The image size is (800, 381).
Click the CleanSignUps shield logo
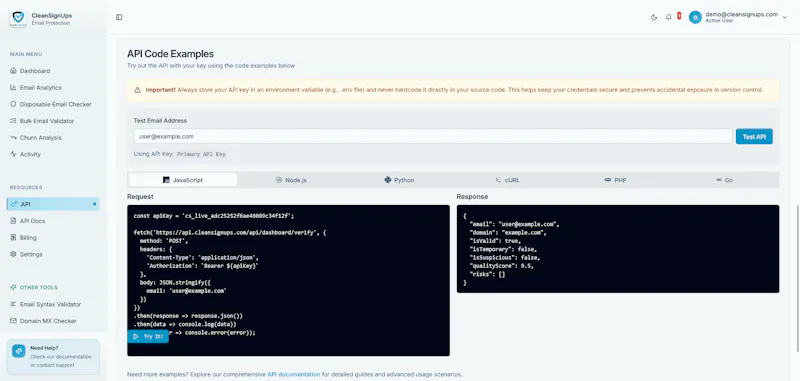pyautogui.click(x=18, y=19)
